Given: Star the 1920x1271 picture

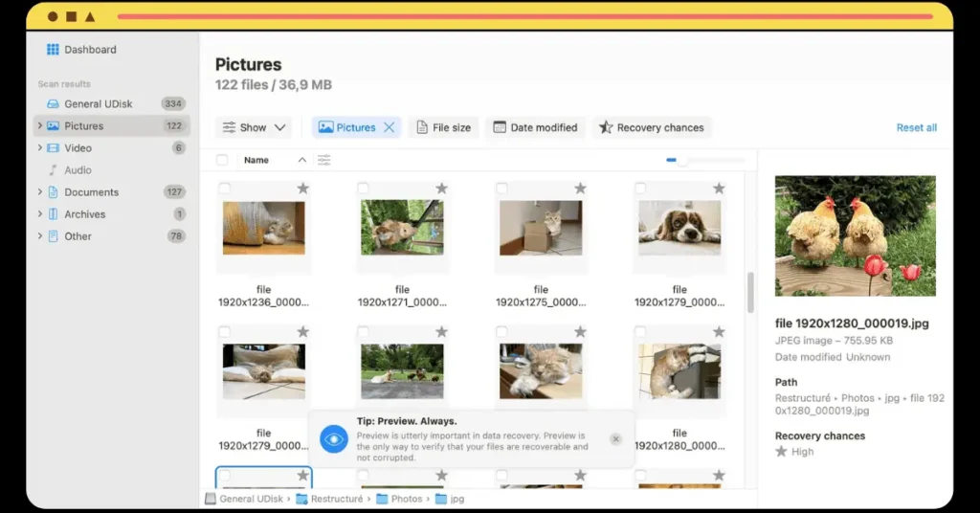Looking at the screenshot, I should click(x=442, y=189).
